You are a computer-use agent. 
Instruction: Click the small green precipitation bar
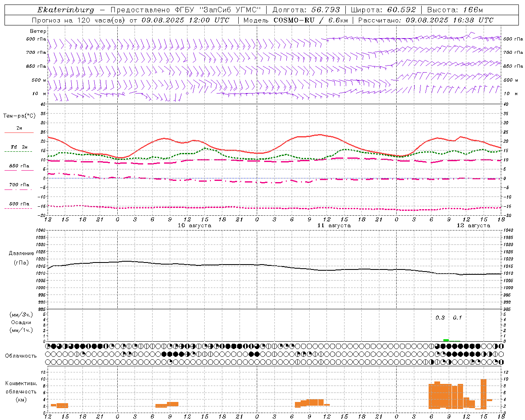[446, 340]
